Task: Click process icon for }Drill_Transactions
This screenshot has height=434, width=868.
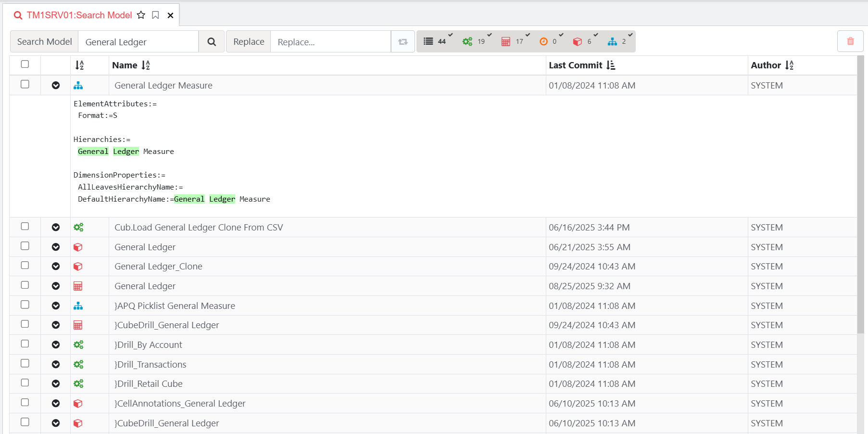Action: [78, 364]
